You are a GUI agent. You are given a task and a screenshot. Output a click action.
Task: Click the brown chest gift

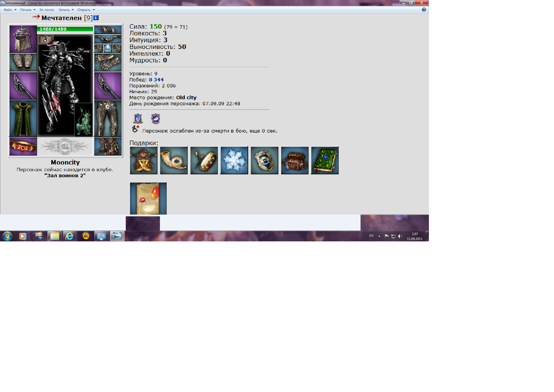tap(295, 160)
